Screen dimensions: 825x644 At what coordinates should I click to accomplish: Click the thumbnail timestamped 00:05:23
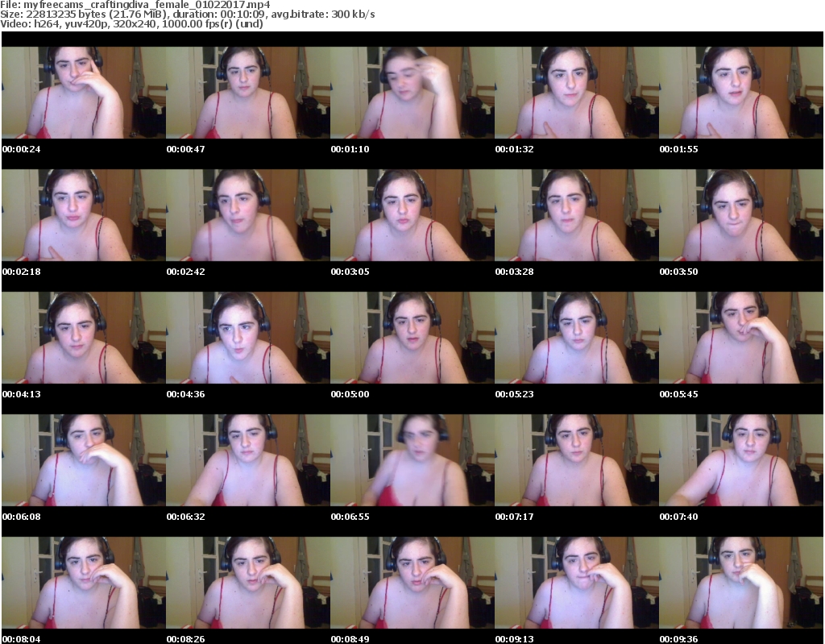[x=577, y=338]
